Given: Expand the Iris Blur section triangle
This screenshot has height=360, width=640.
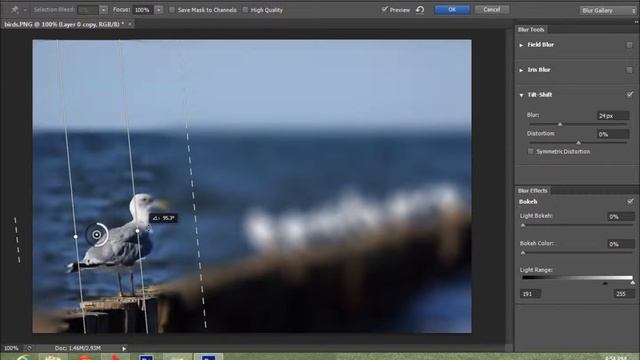Looking at the screenshot, I should coord(521,70).
